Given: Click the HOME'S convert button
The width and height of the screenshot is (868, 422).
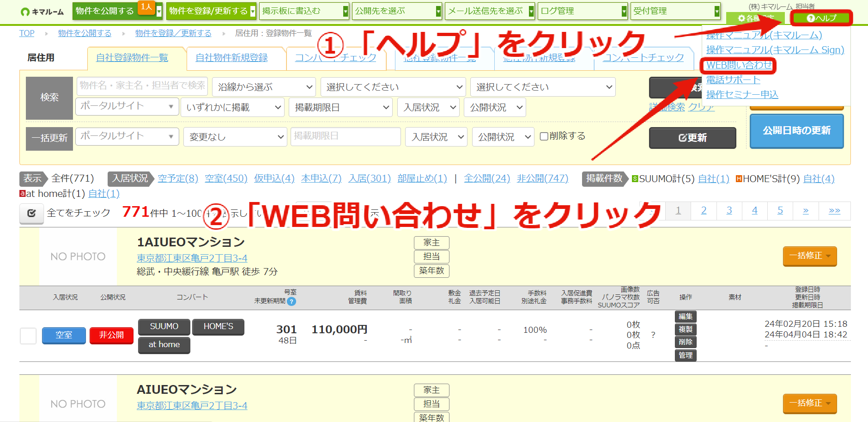Looking at the screenshot, I should [218, 327].
